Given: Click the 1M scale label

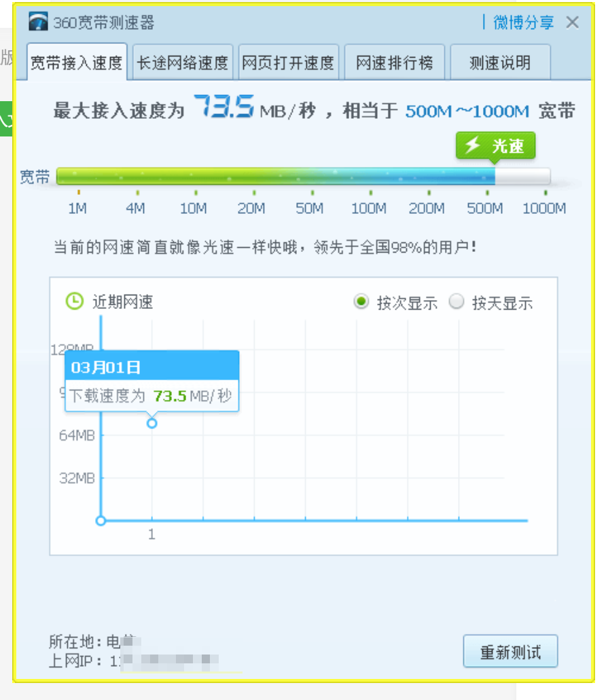Looking at the screenshot, I should click(77, 208).
